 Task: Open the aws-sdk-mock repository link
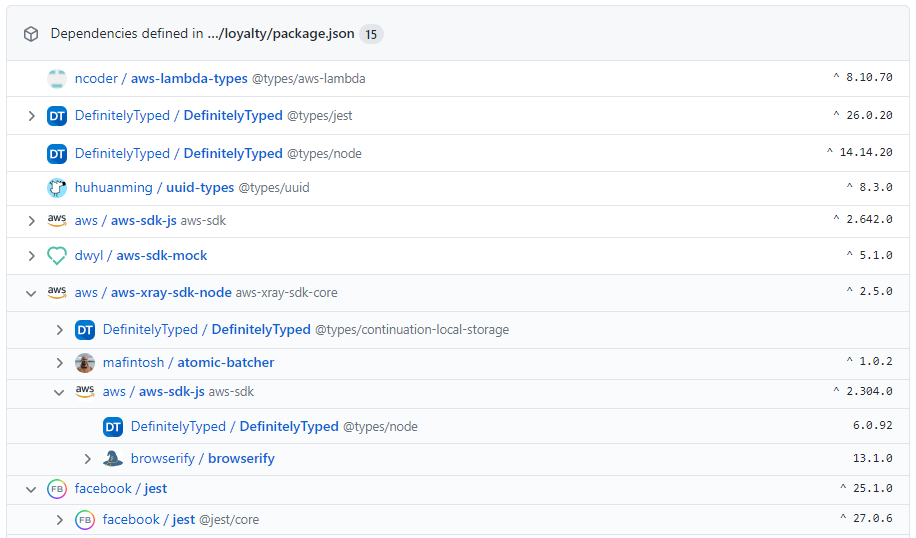(x=162, y=255)
